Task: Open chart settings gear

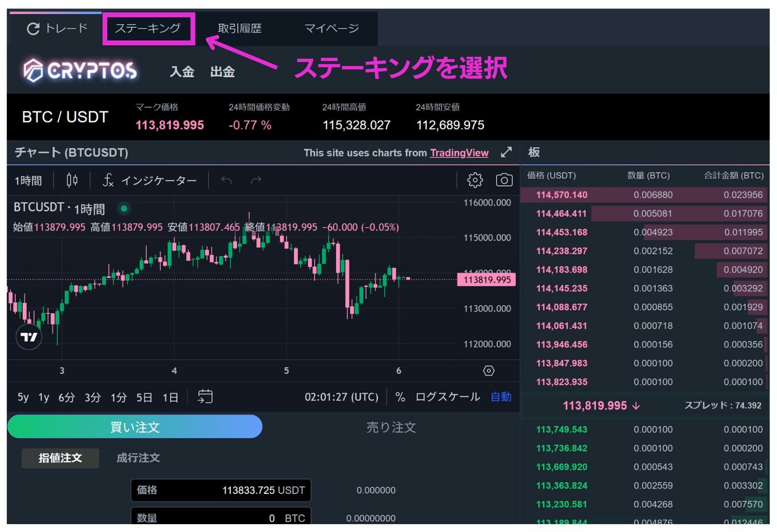Action: pos(475,180)
